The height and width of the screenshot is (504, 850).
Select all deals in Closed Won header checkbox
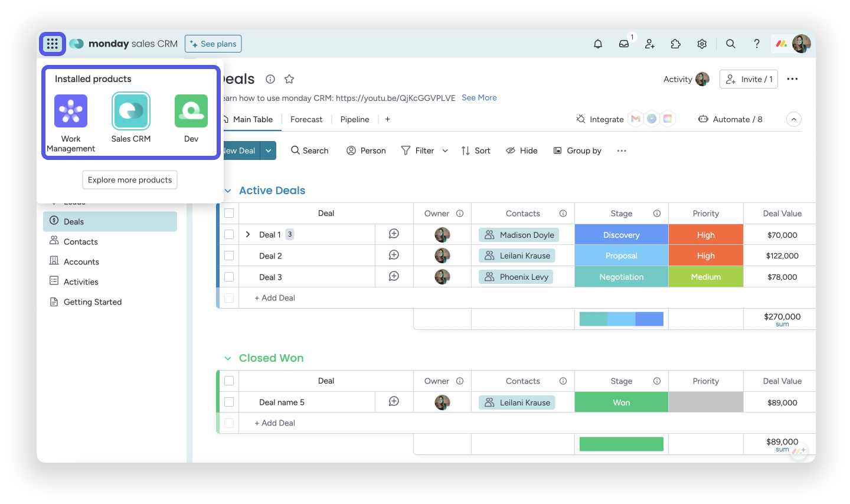tap(229, 381)
